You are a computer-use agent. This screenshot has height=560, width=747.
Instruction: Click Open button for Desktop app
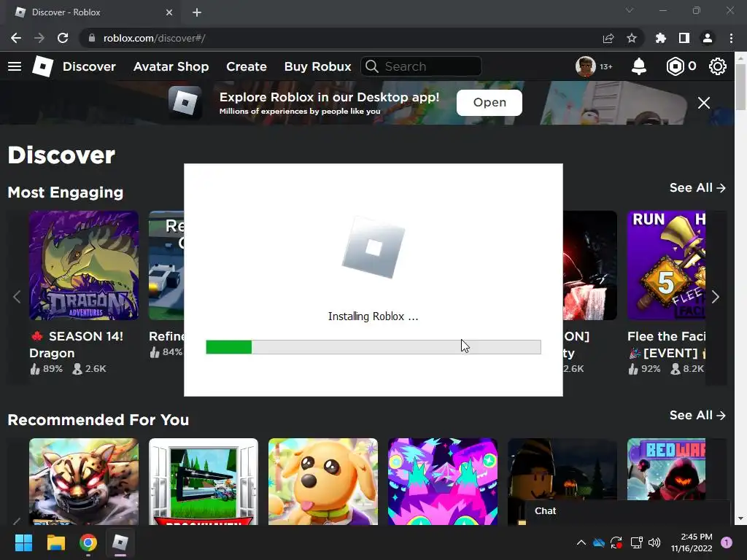coord(489,102)
